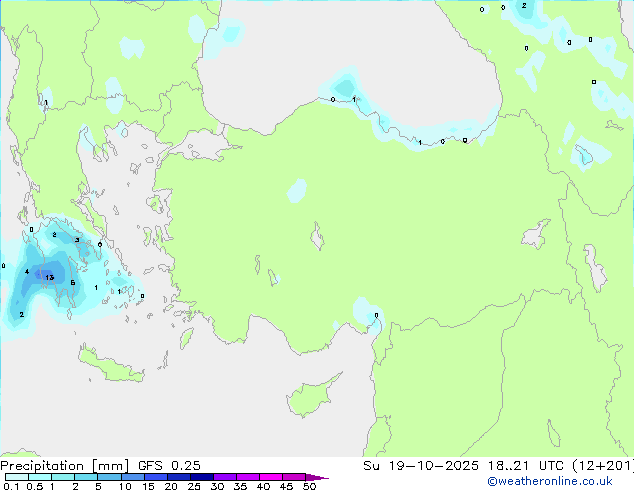634x490 pixels.
Task: Click the '6' precipitation value on the map
Action: pos(73,283)
